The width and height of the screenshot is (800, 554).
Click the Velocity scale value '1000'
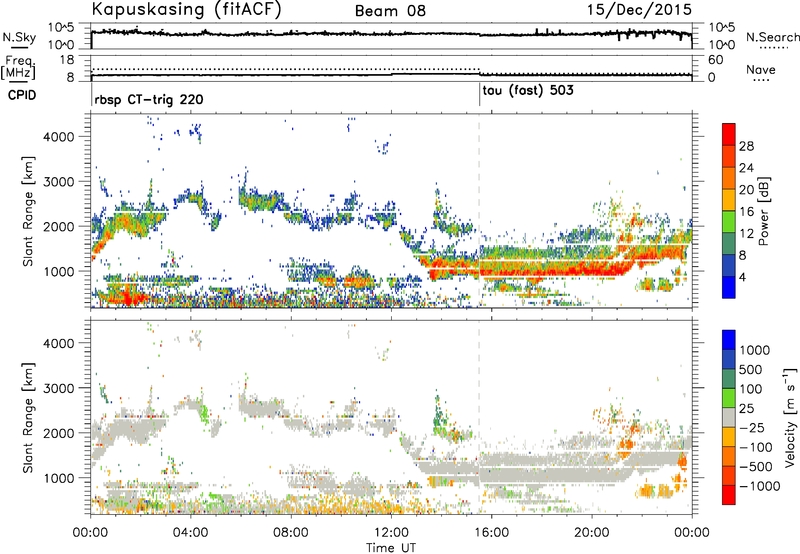pos(755,350)
